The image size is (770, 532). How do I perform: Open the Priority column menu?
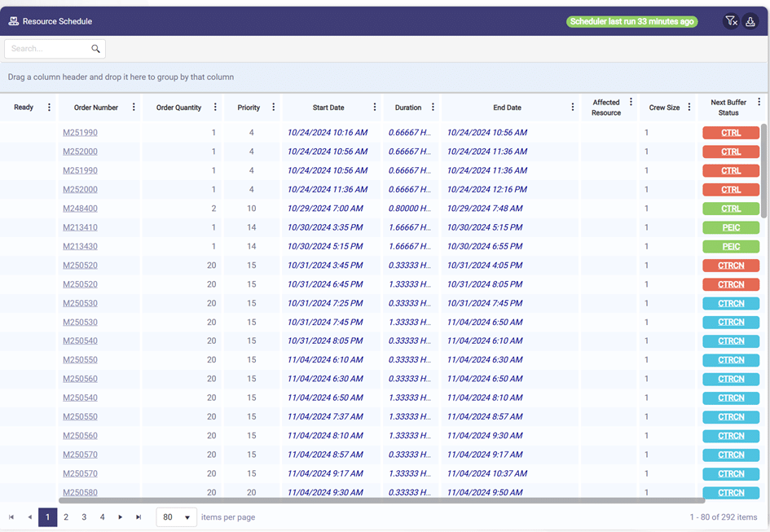pos(273,107)
